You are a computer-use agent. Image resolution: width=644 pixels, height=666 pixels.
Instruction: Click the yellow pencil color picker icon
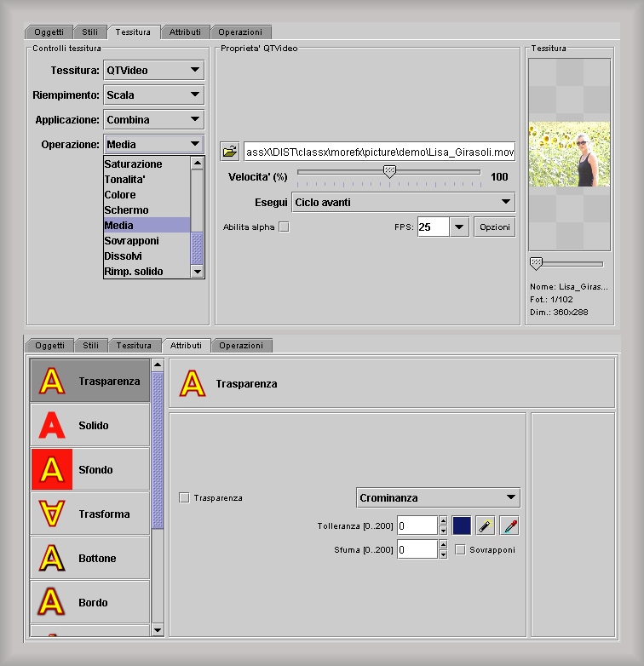point(485,525)
